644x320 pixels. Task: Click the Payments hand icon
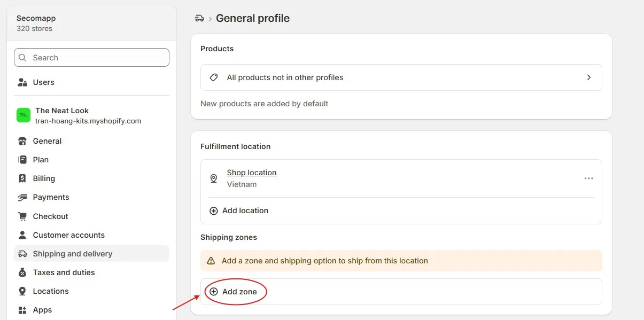[22, 197]
